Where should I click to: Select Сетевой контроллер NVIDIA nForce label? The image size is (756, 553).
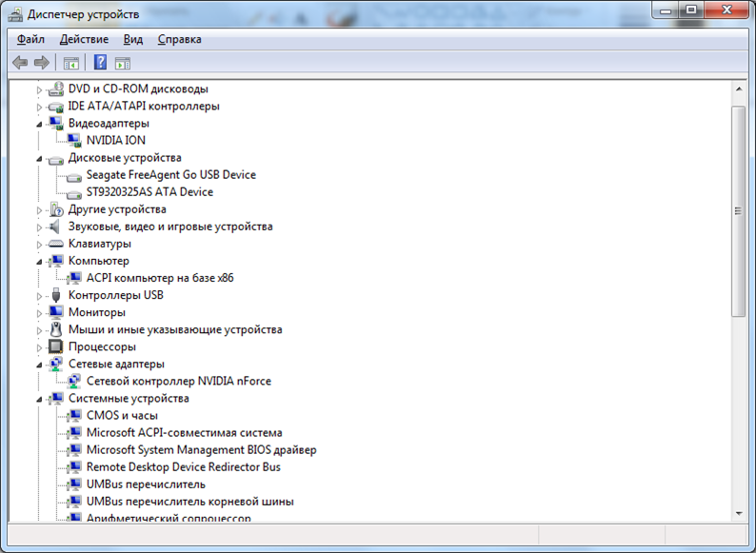point(179,381)
